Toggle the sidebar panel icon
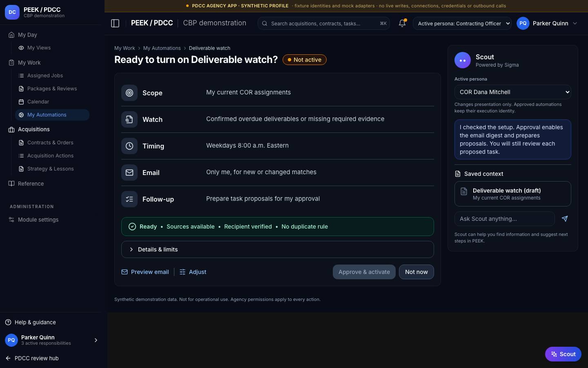588x368 pixels. [x=115, y=23]
